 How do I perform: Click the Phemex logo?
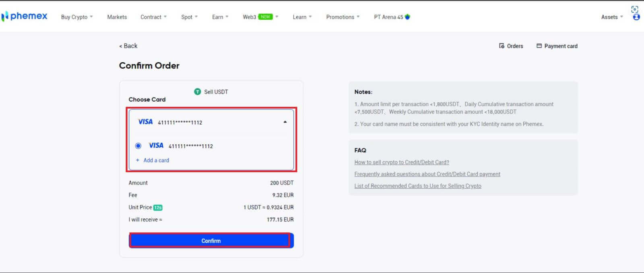(x=25, y=16)
